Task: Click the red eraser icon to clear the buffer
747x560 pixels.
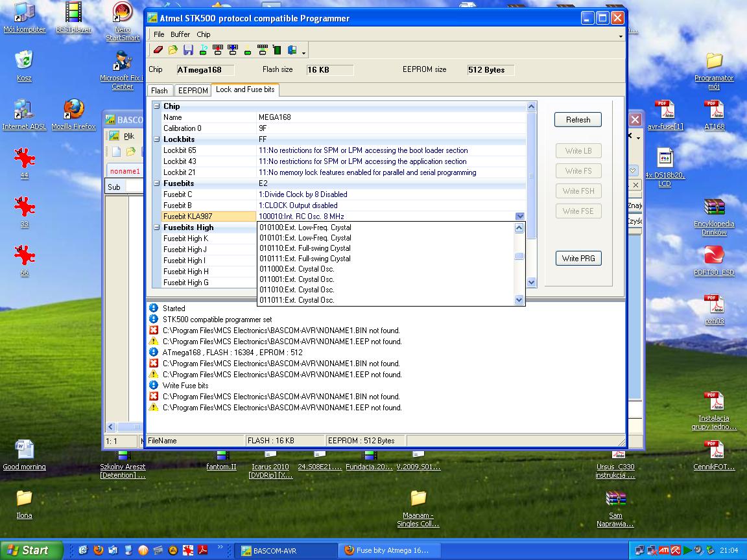Action: 158,49
